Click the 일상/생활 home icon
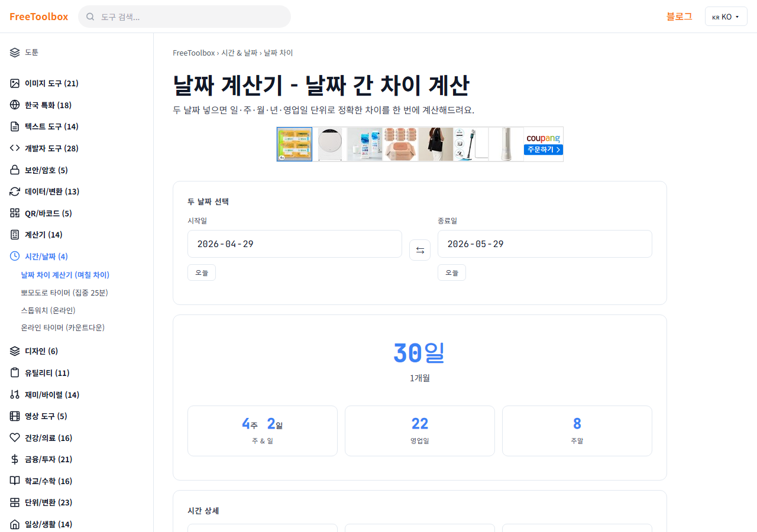The width and height of the screenshot is (757, 532). pyautogui.click(x=15, y=524)
